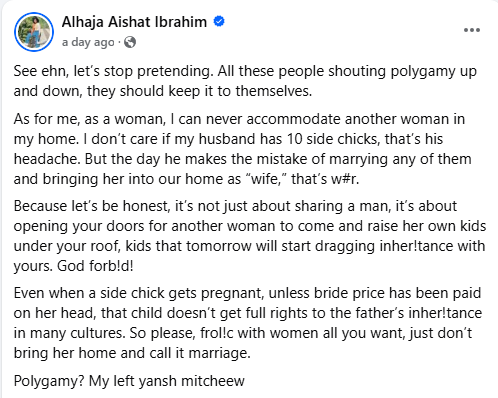Open Alhaja Aishat Ibrahim's profile picture
The image size is (498, 398).
(x=34, y=32)
